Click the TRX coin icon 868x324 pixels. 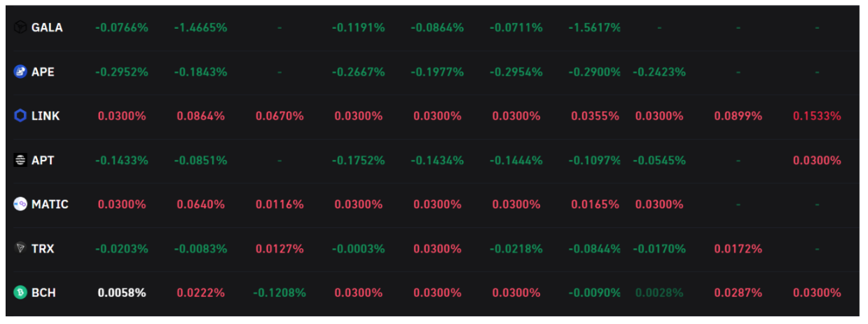pos(20,248)
